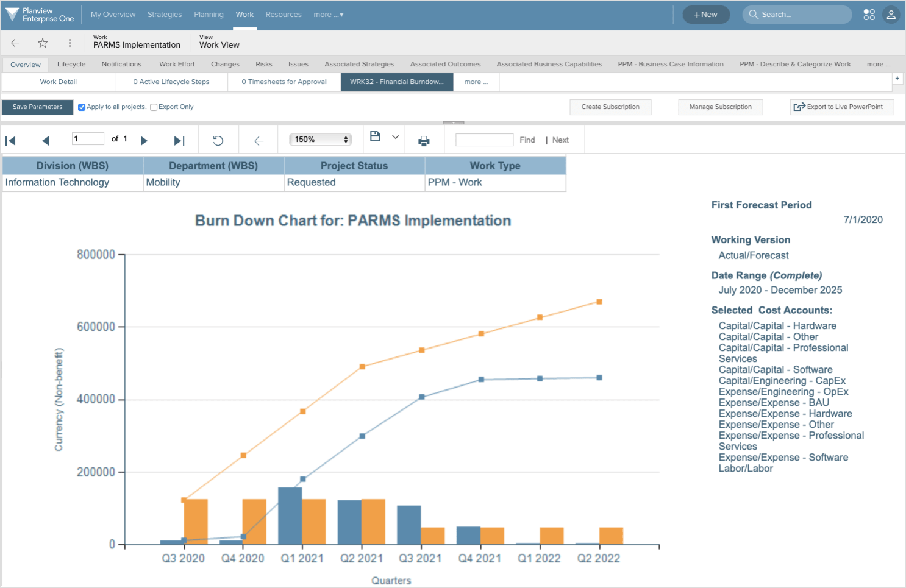Open Strategies menu
Image resolution: width=906 pixels, height=588 pixels.
(165, 15)
